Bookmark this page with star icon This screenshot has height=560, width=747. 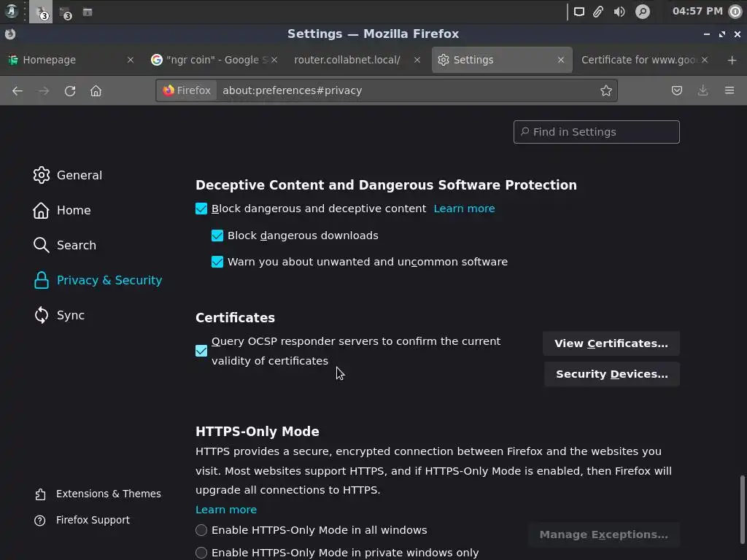pos(605,90)
